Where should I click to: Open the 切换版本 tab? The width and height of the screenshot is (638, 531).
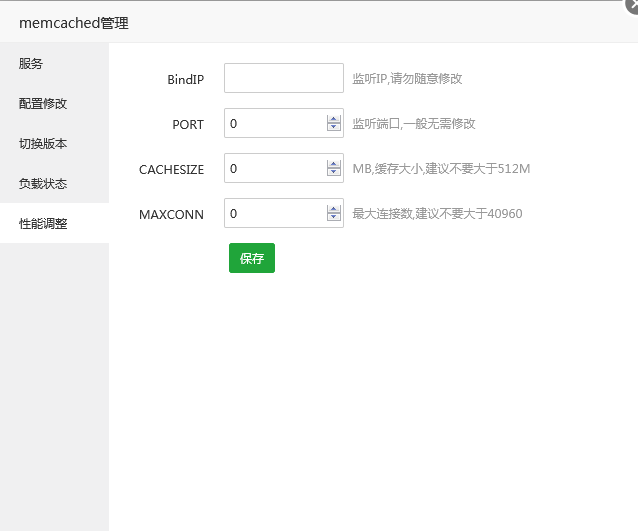(55, 143)
